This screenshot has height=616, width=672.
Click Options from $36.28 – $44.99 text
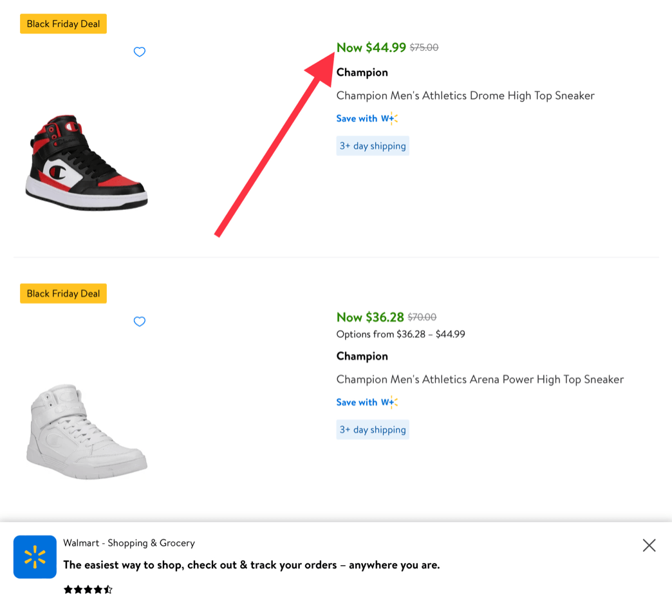coord(401,334)
